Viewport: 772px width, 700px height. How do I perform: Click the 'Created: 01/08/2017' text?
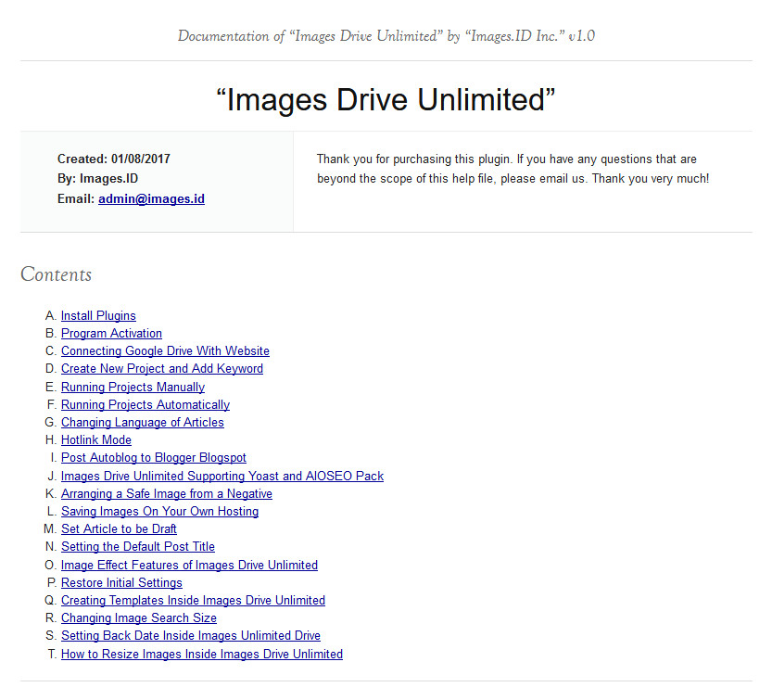tap(114, 159)
